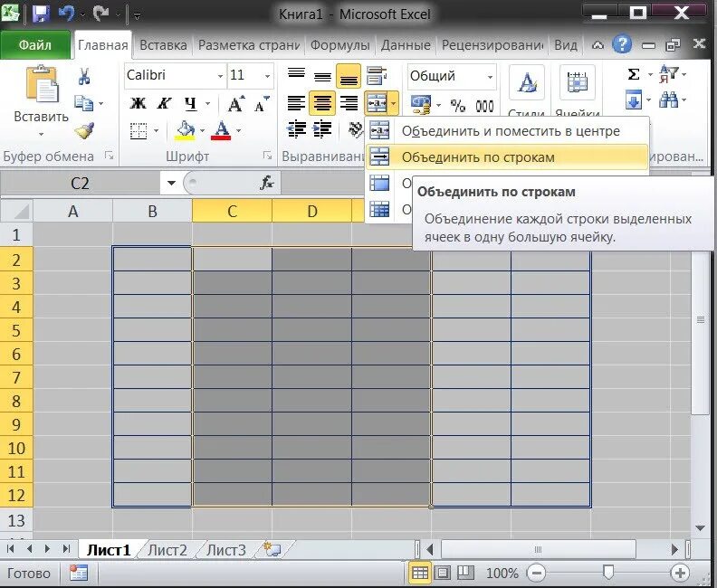Decrease the font size
This screenshot has width=717, height=588.
[262, 104]
